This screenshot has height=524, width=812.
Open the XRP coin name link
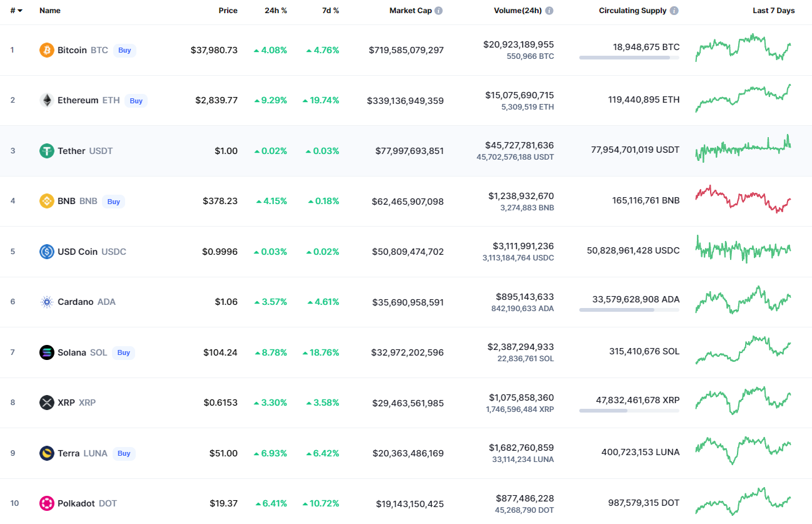point(66,403)
